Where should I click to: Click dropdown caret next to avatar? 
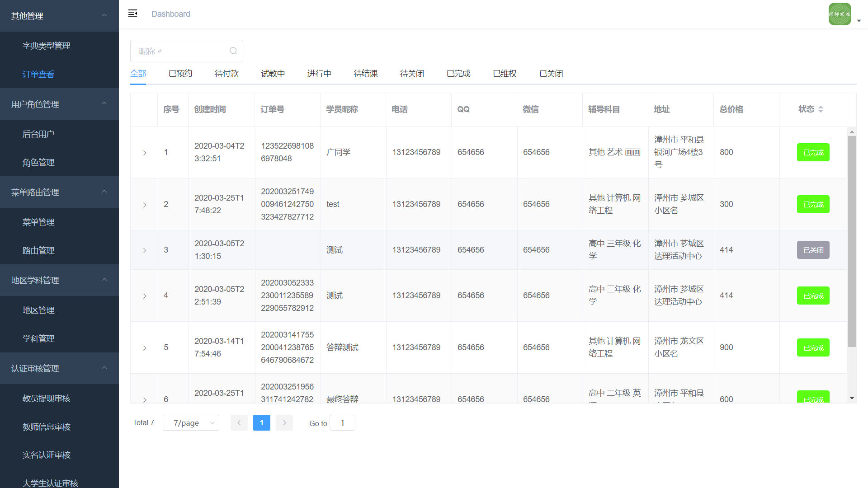859,21
